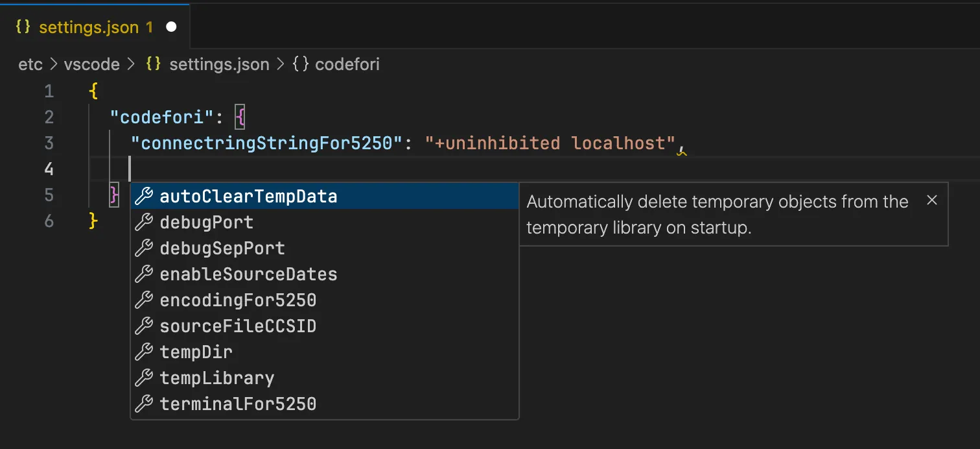
Task: Click wrench icon beside enableSourceDates
Action: pos(143,274)
